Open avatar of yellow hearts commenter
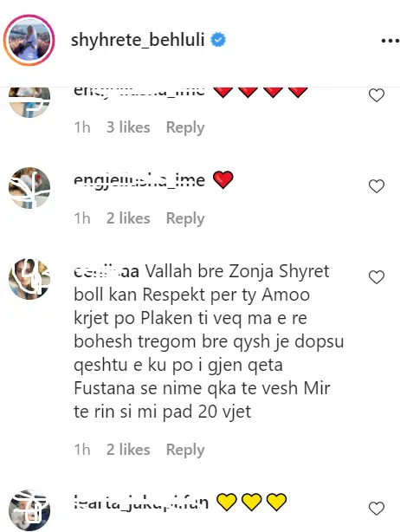The image size is (400, 532). tap(29, 510)
